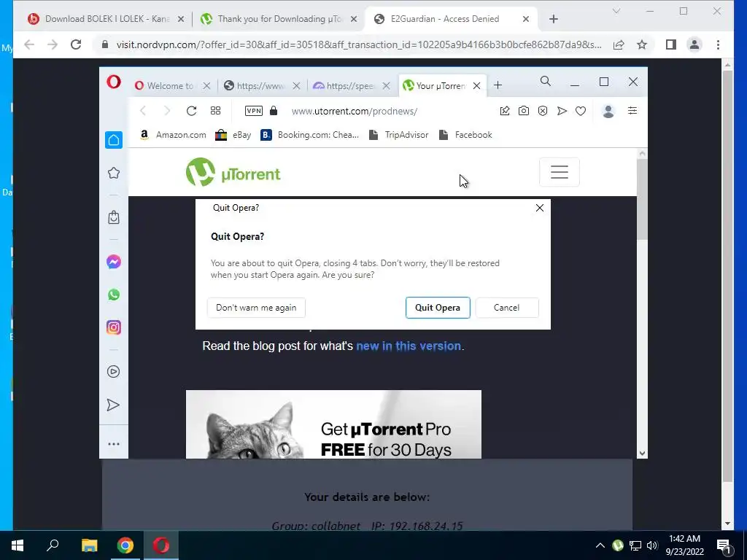Screen dimensions: 747x560
Task: Reload the utorrent page in Opera
Action: click(192, 111)
